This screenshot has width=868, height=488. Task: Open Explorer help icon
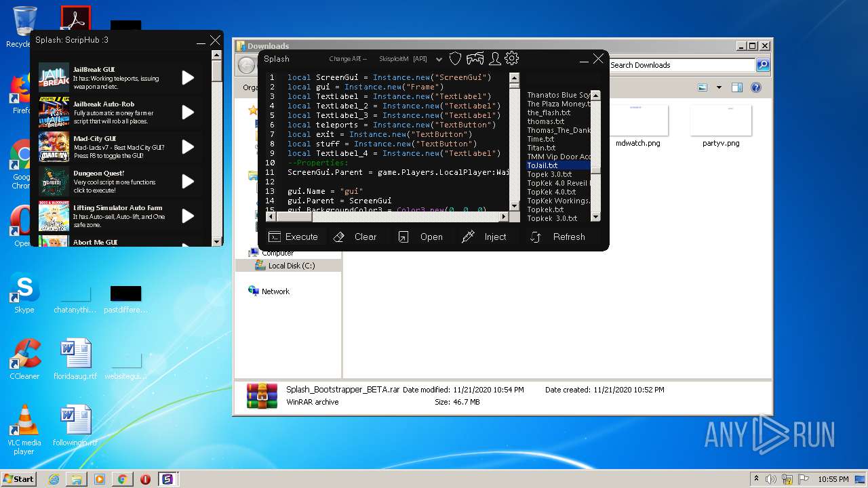tap(756, 87)
